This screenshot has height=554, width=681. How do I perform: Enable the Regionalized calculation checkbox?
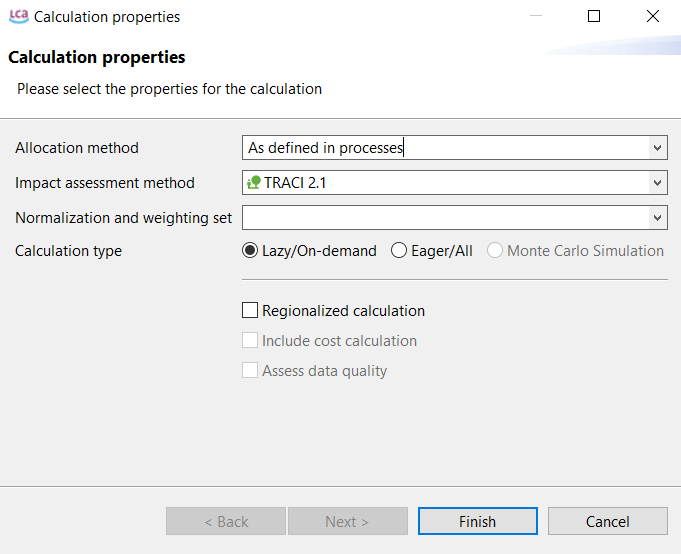coord(250,311)
